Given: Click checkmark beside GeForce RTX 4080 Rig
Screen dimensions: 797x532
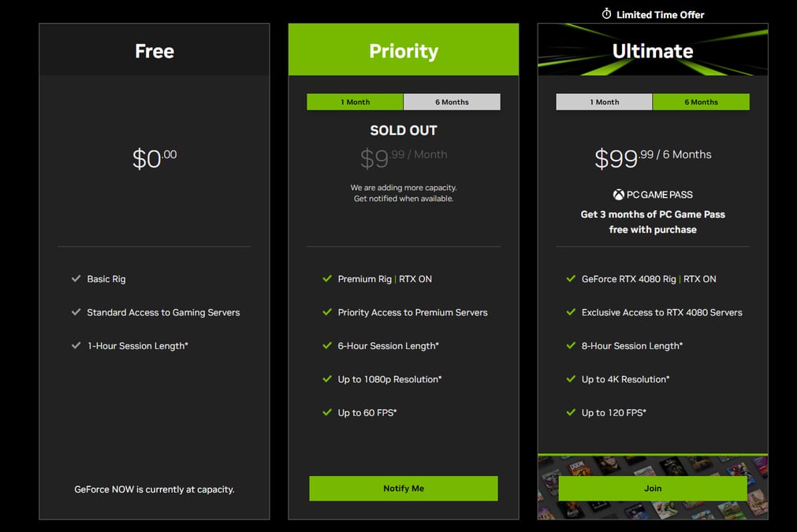Looking at the screenshot, I should click(x=571, y=278).
